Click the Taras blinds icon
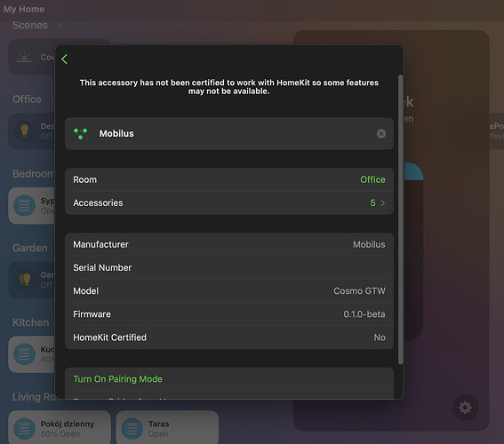504x444 pixels. coord(132,429)
